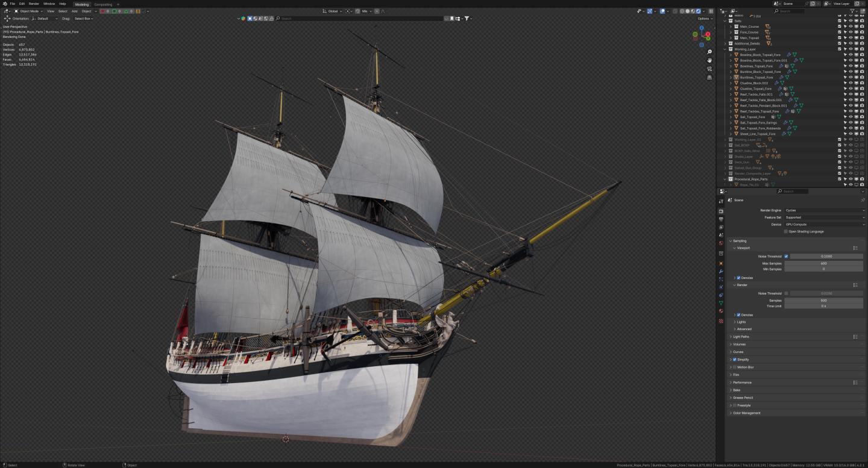This screenshot has width=868, height=468.
Task: Toggle eye visibility for Fore_Course
Action: click(x=851, y=32)
